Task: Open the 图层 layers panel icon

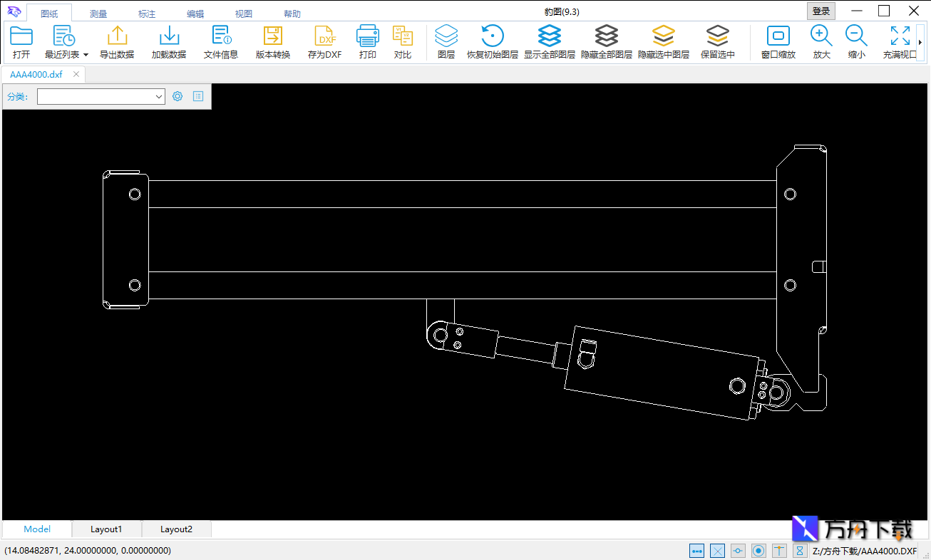Action: coord(446,37)
